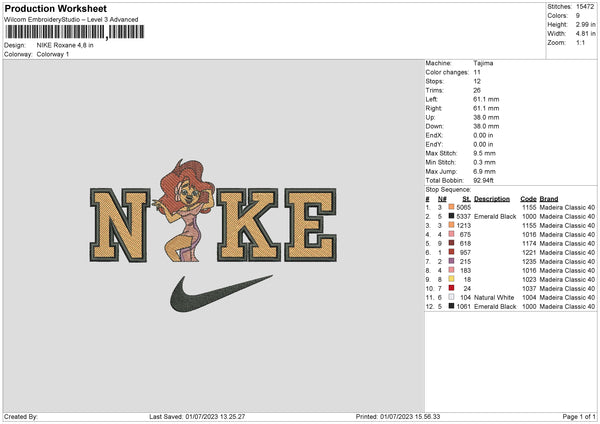Click the "Production Worksheet" title
Screen dimensions: 600x424
click(55, 8)
